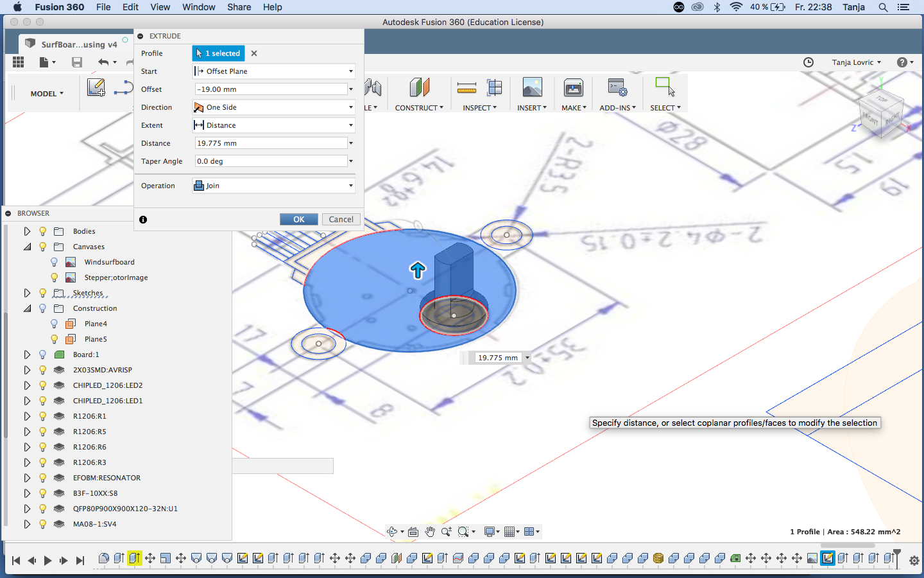Toggle visibility of Bodies folder
Image resolution: width=924 pixels, height=578 pixels.
pos(42,231)
